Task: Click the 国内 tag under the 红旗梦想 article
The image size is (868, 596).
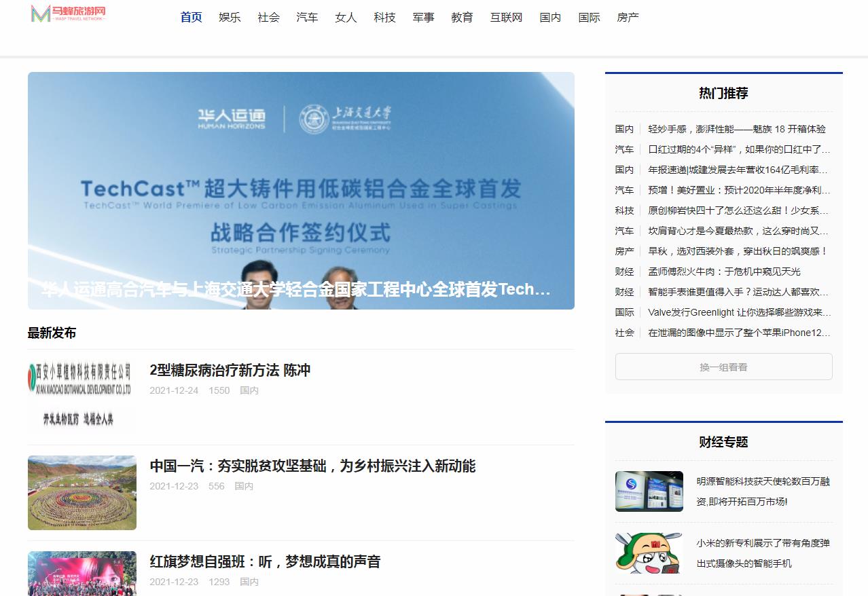Action: click(249, 582)
